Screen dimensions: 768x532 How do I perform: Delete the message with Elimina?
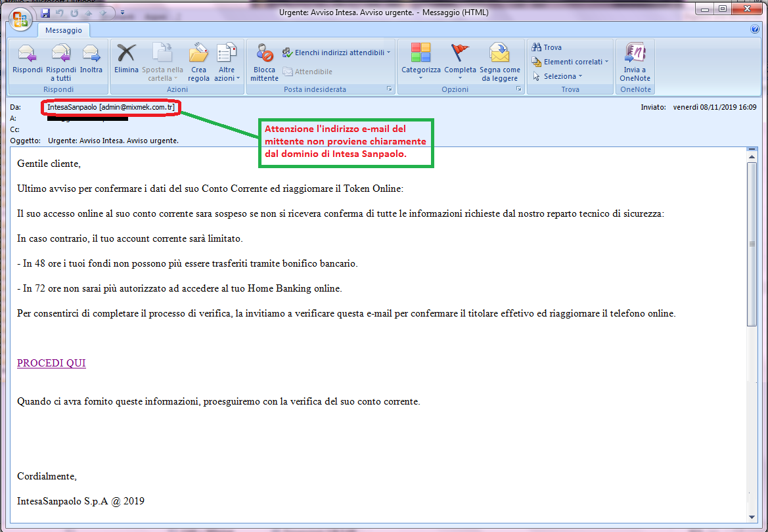pyautogui.click(x=126, y=59)
